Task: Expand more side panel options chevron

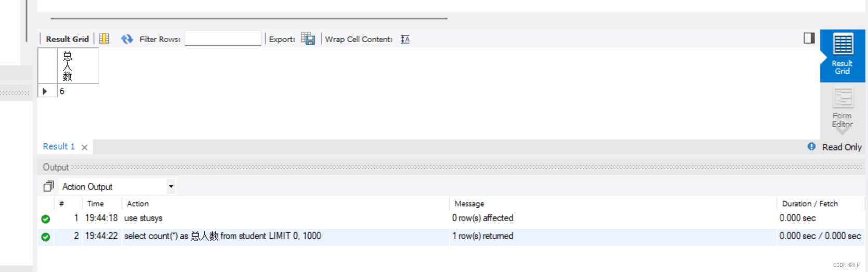Action: point(842,131)
